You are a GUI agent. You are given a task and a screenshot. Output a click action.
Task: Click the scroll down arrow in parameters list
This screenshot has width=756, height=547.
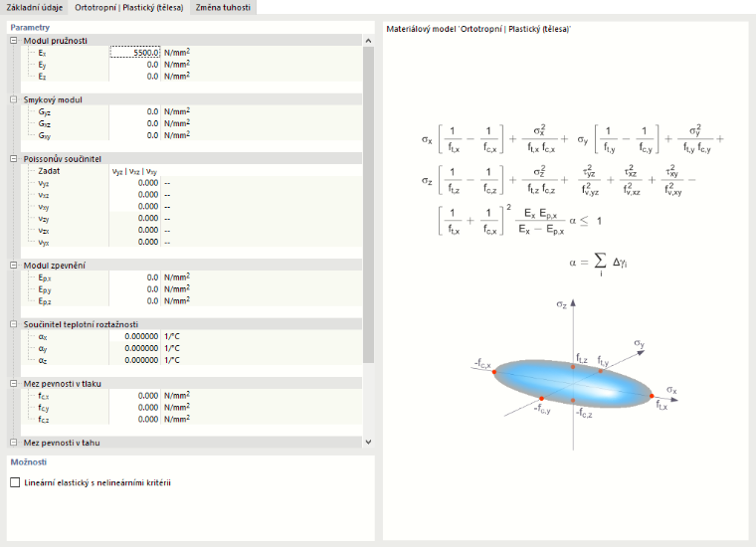pyautogui.click(x=368, y=442)
